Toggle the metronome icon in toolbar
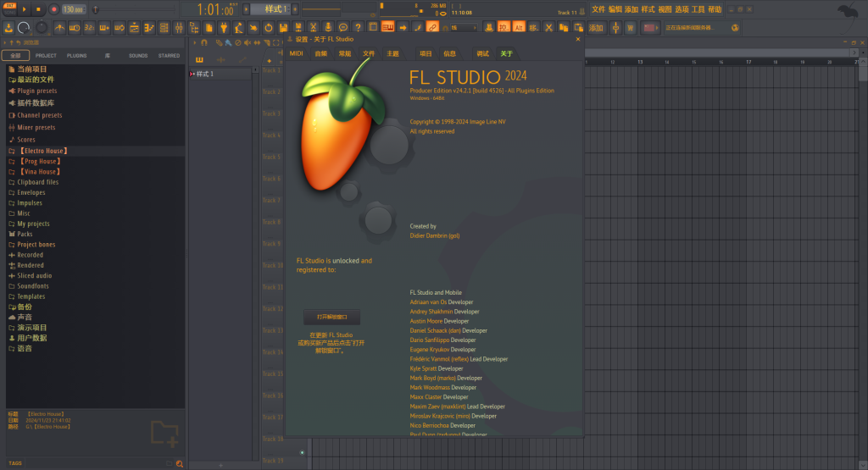868x470 pixels. point(60,28)
